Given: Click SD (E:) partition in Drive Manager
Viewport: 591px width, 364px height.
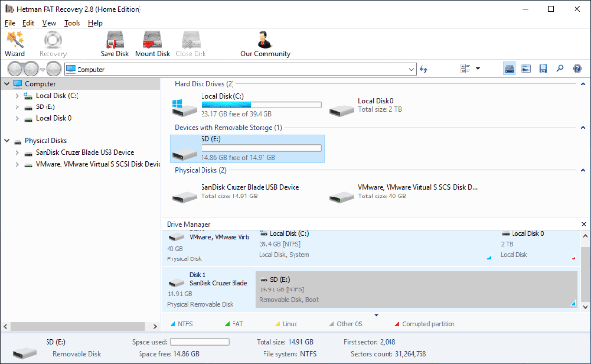Looking at the screenshot, I should [x=417, y=289].
